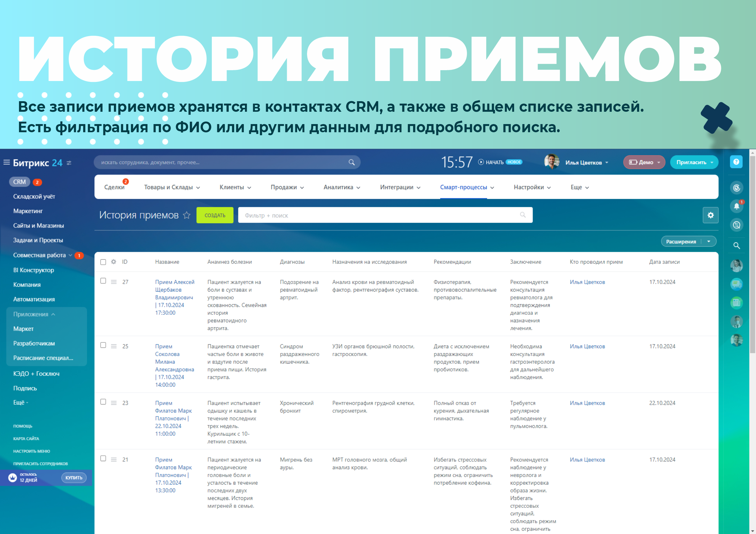Select the checkbox for record 23

(x=103, y=402)
